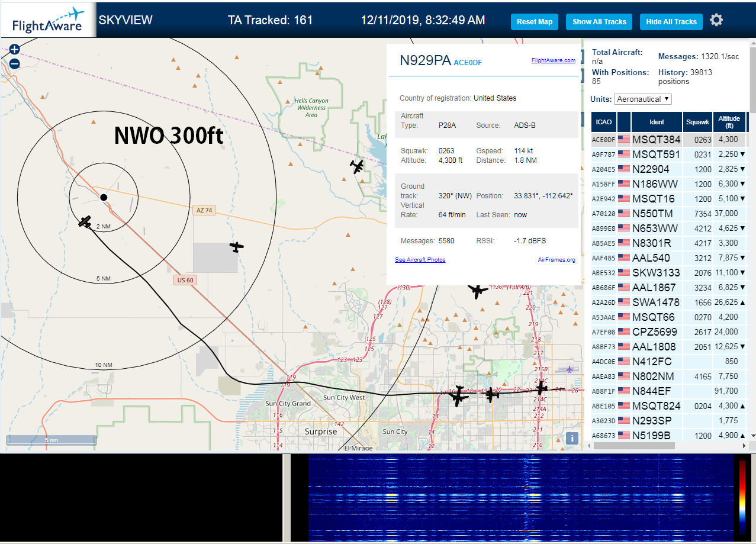The height and width of the screenshot is (544, 756).
Task: Sort table by Altitude (ft) header
Action: (729, 122)
